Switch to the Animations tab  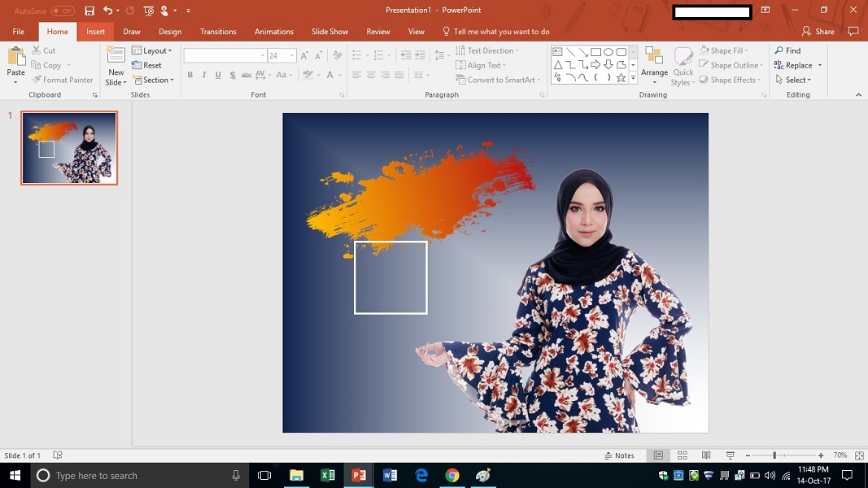click(x=274, y=32)
